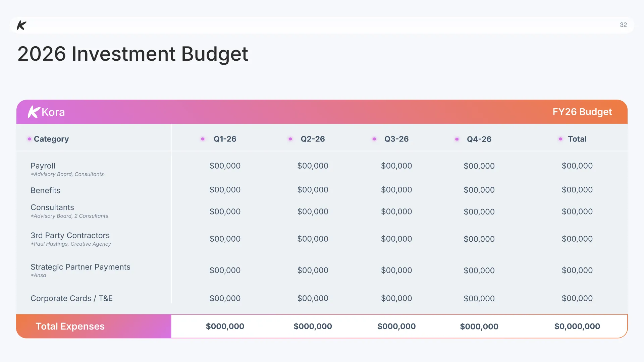Click the bullet dot next to Q1-26
This screenshot has width=644, height=362.
(x=203, y=139)
